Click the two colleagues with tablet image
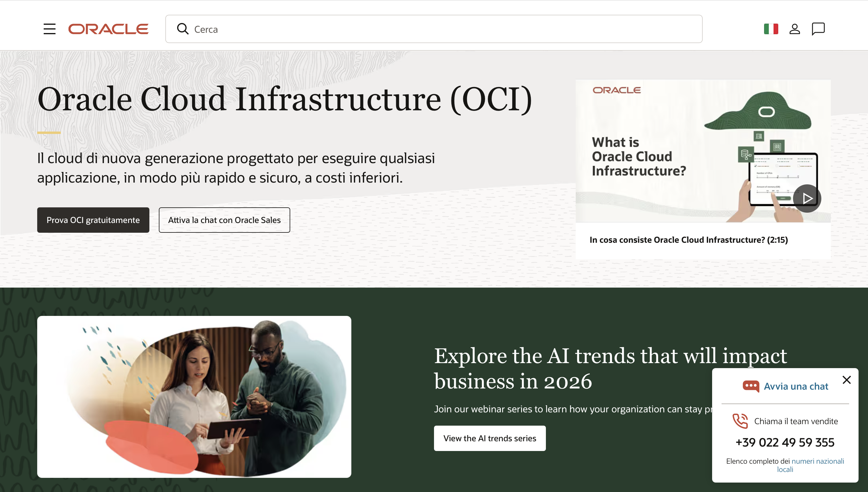The width and height of the screenshot is (868, 492). pos(194,397)
